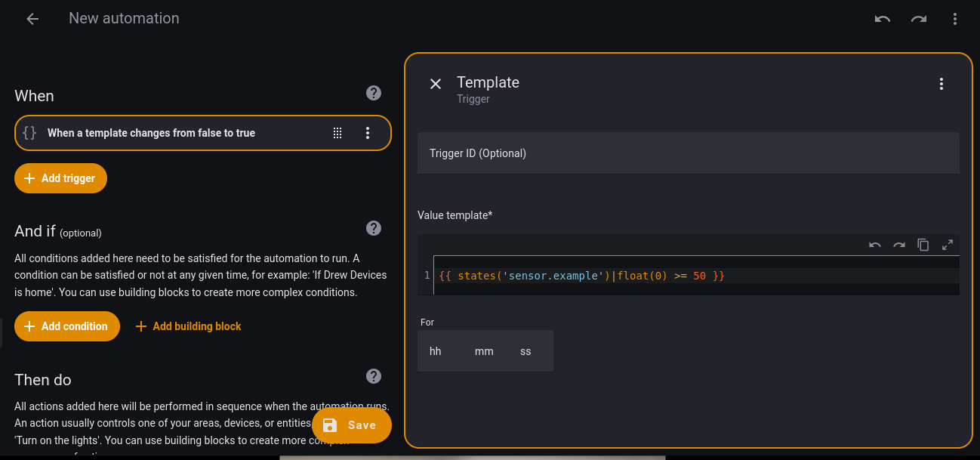Click the undo icon in the top bar

[x=882, y=19]
